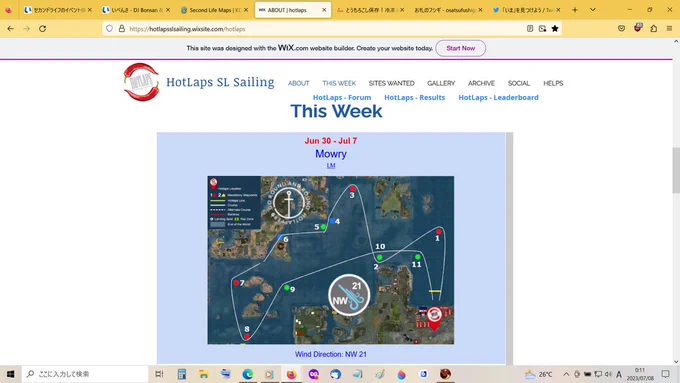Go forward with the forward arrow
This screenshot has width=680, height=383.
pos(26,29)
